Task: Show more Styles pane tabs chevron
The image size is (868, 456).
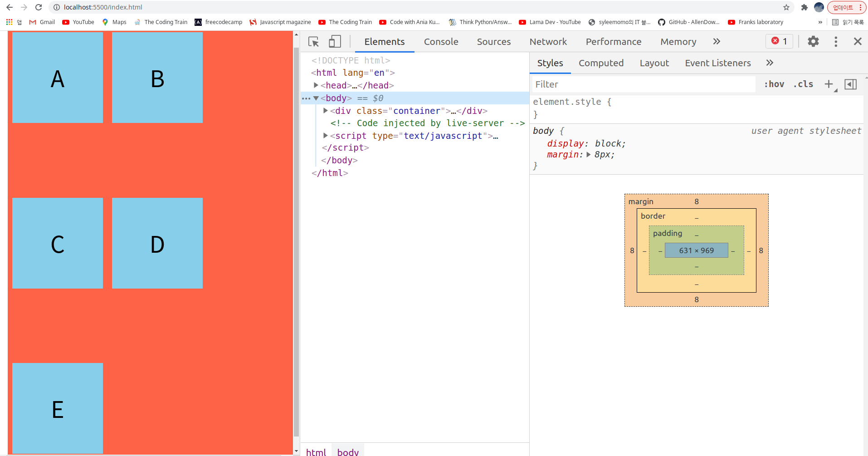Action: tap(770, 63)
